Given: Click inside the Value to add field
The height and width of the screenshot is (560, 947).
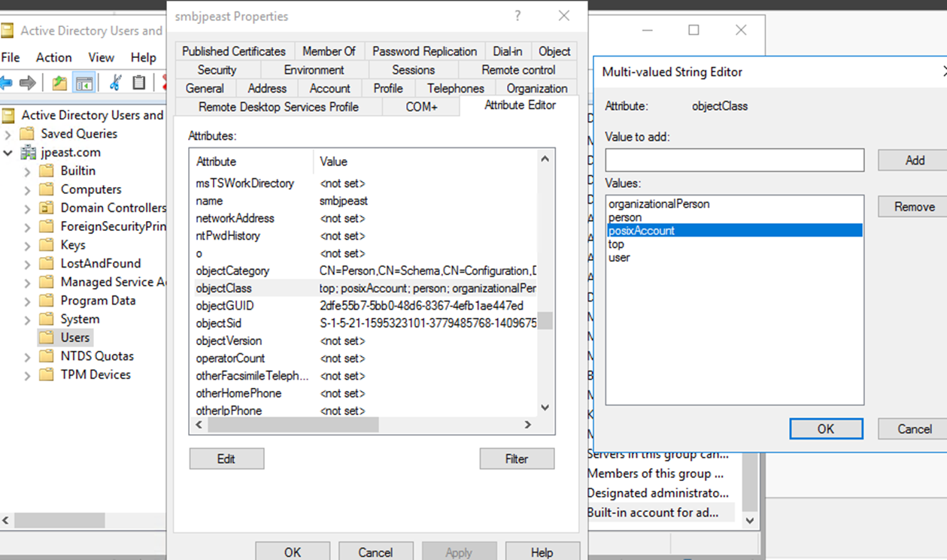Looking at the screenshot, I should tap(735, 160).
